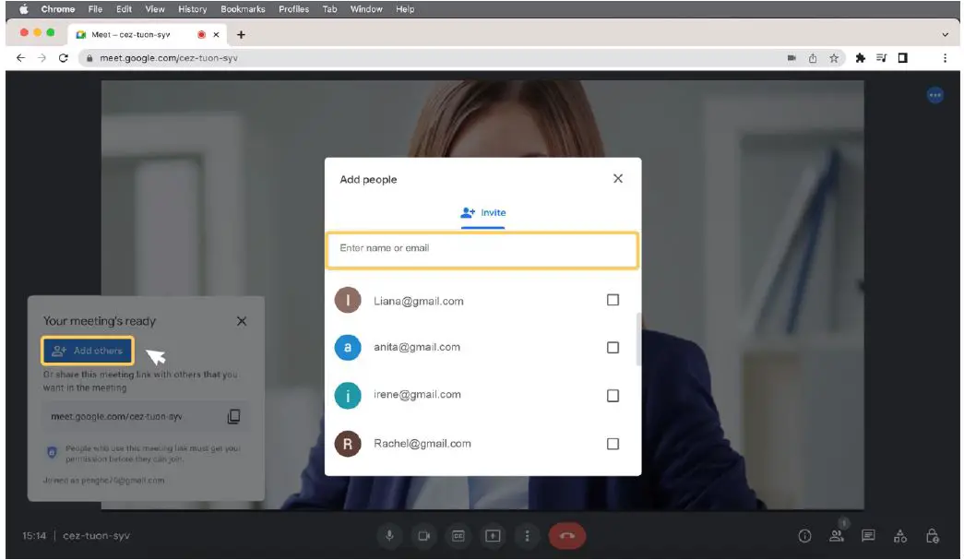Tick the checkbox for irene@gmail.com
This screenshot has height=560, width=964.
(x=613, y=396)
